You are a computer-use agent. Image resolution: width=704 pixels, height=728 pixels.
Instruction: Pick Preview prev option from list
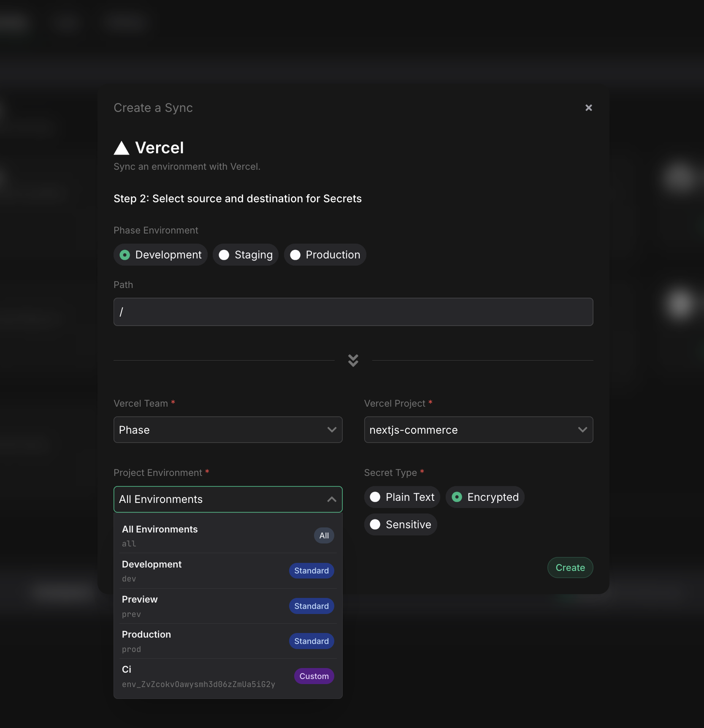(228, 606)
